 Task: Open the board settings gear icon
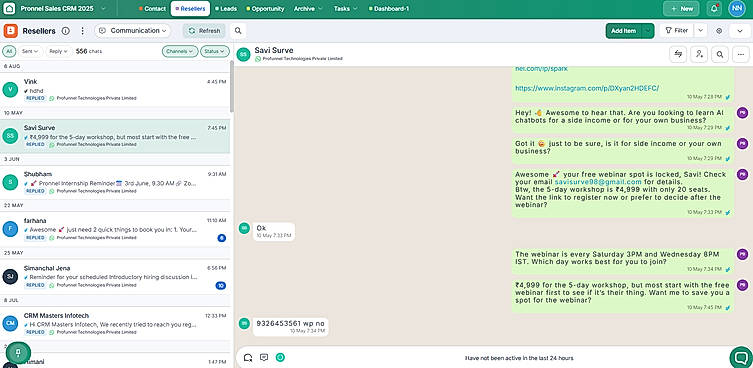pos(719,31)
